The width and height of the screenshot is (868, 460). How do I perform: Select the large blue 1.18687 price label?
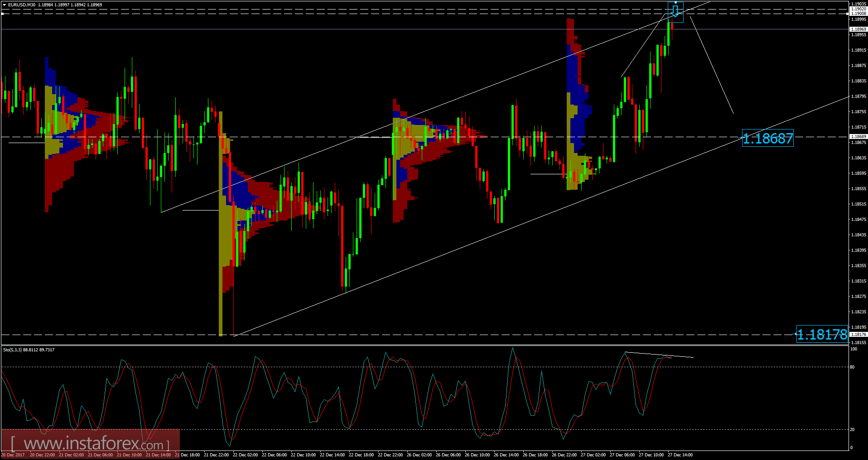point(768,138)
